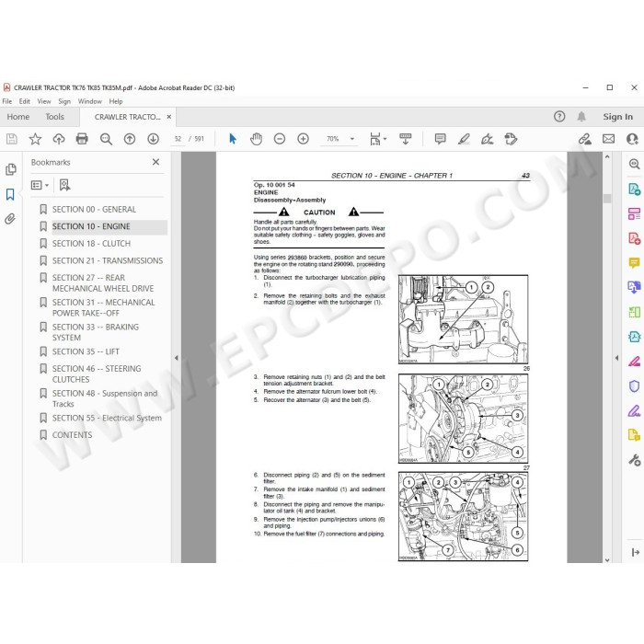The image size is (644, 644).
Task: Select the arrow selection tool
Action: [233, 139]
